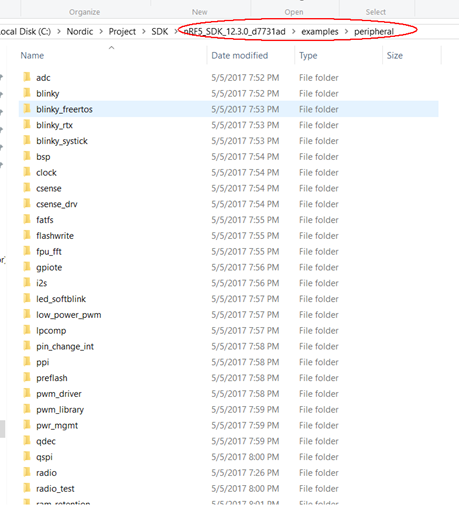Select the fatfs folder icon
The width and height of the screenshot is (459, 518).
pos(27,220)
